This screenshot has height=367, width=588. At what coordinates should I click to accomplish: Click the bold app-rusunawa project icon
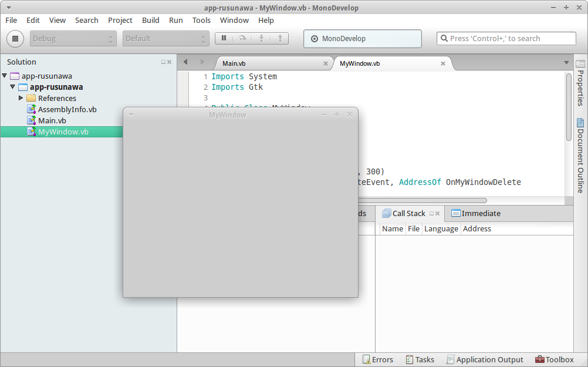[x=23, y=87]
